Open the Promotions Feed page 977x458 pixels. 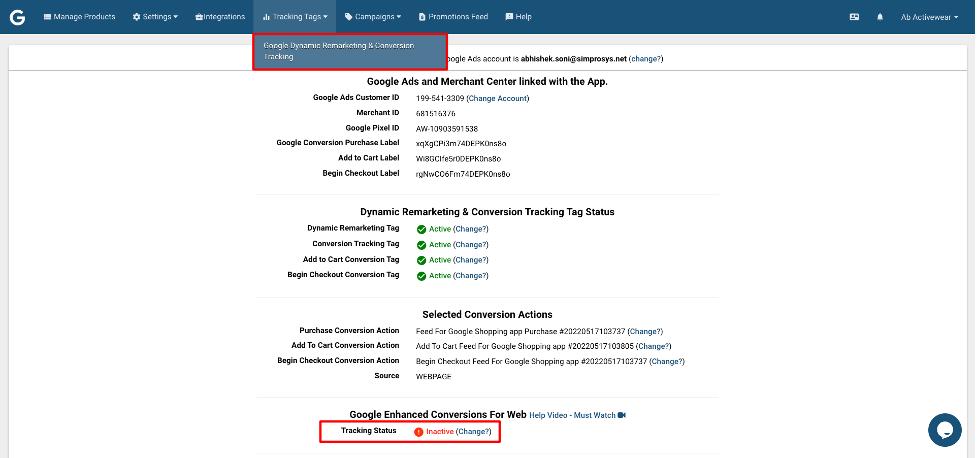point(453,17)
